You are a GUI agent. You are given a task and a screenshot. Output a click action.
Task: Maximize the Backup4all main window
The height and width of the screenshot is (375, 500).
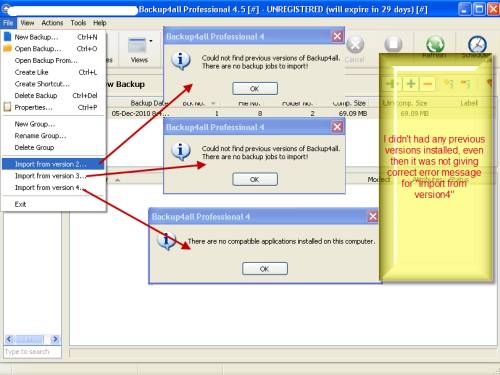pyautogui.click(x=479, y=9)
